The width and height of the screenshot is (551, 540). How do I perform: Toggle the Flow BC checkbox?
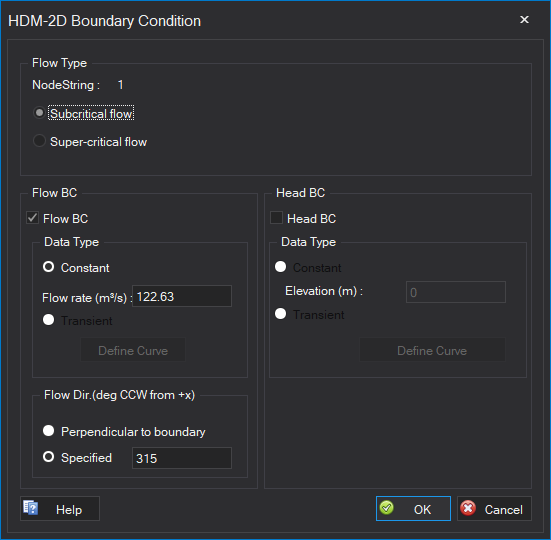pos(33,218)
